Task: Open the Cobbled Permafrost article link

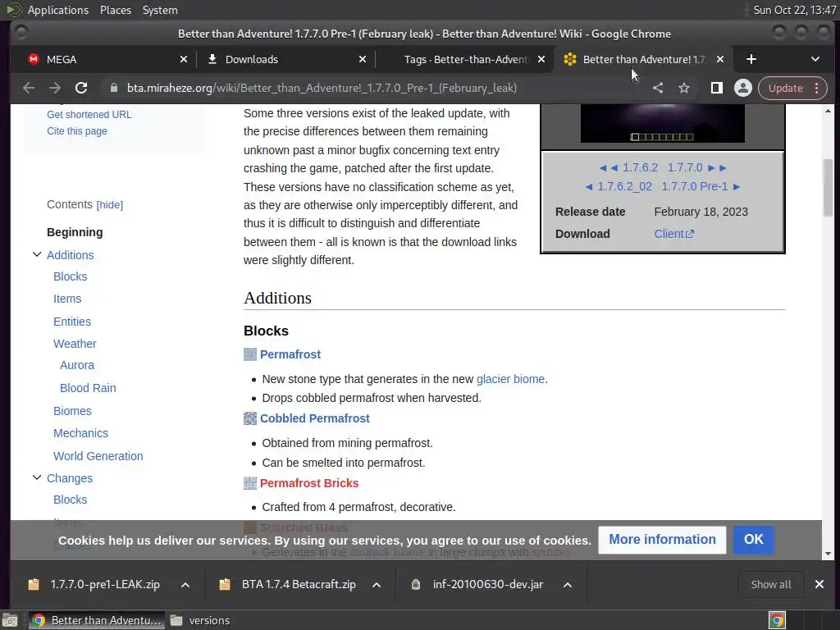Action: point(315,418)
